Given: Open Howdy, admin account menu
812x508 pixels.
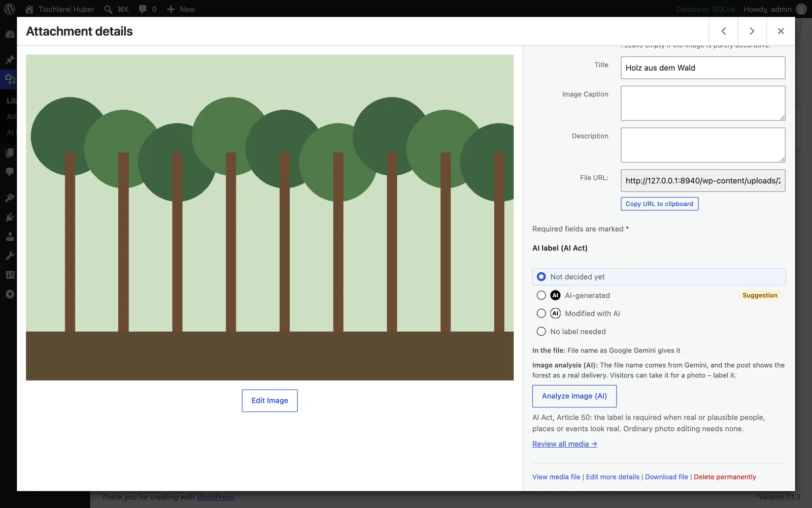Looking at the screenshot, I should pos(774,9).
